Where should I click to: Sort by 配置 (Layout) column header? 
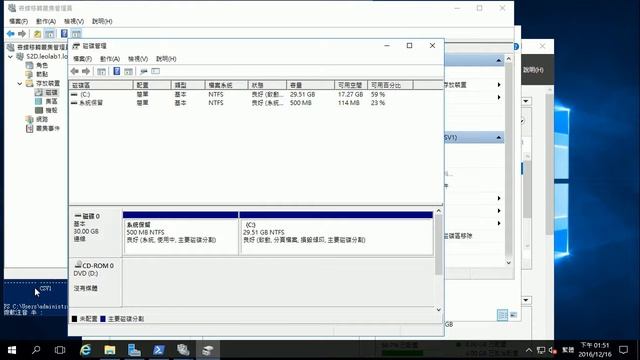coord(152,85)
